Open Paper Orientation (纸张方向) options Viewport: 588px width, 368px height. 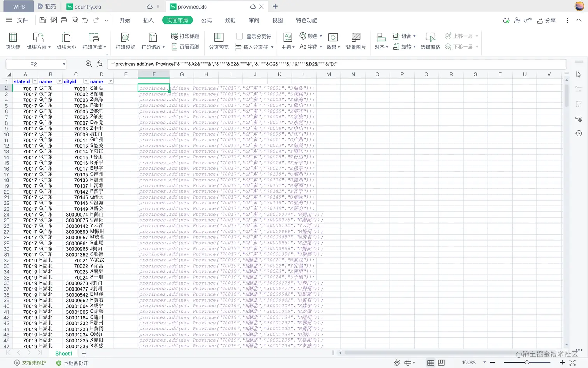[x=38, y=41]
